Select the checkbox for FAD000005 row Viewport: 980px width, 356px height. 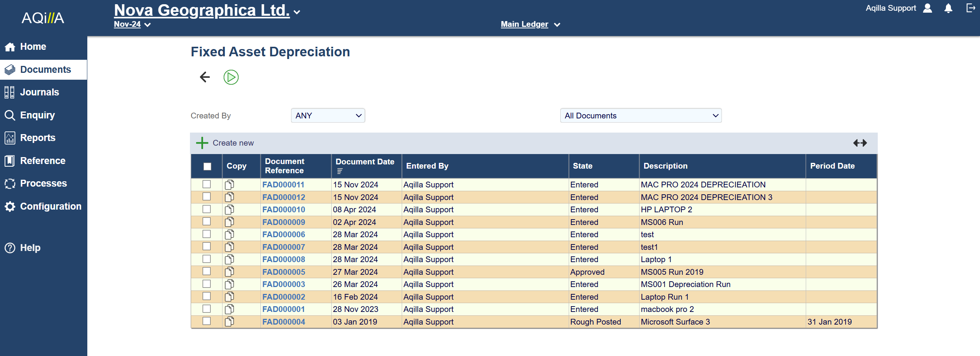click(207, 272)
